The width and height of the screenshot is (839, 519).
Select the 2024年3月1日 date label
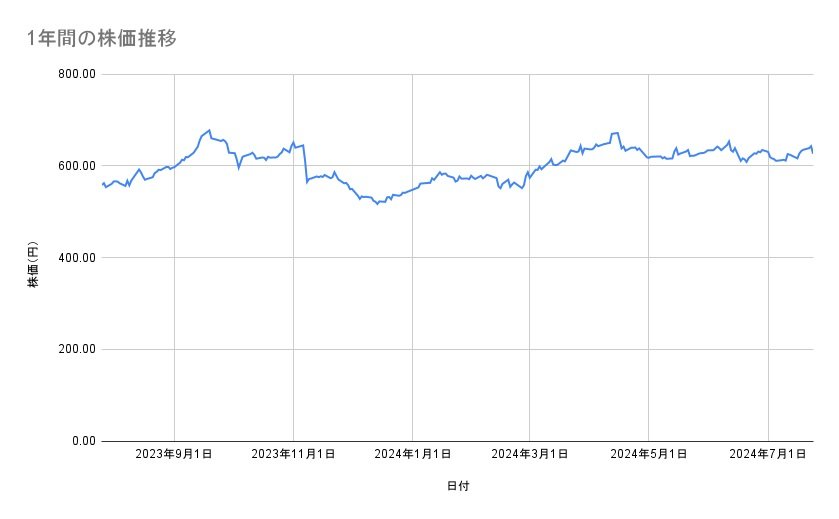tap(531, 455)
